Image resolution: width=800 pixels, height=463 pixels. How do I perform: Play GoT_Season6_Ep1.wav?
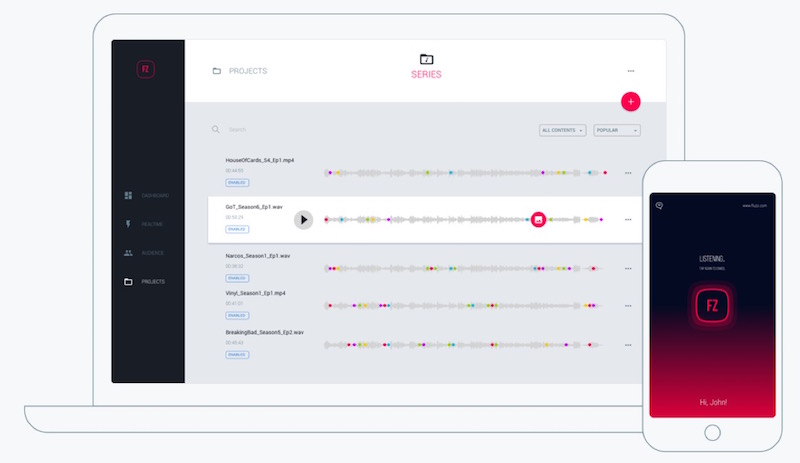click(304, 220)
